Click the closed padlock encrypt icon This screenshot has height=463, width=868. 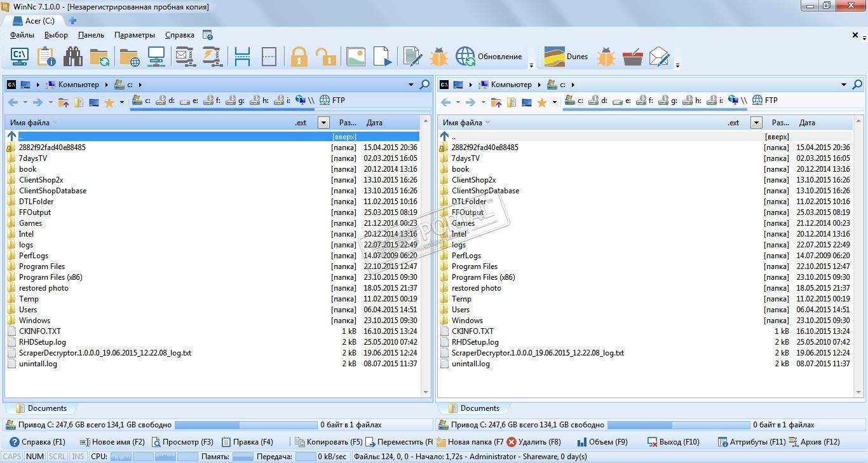tap(299, 57)
